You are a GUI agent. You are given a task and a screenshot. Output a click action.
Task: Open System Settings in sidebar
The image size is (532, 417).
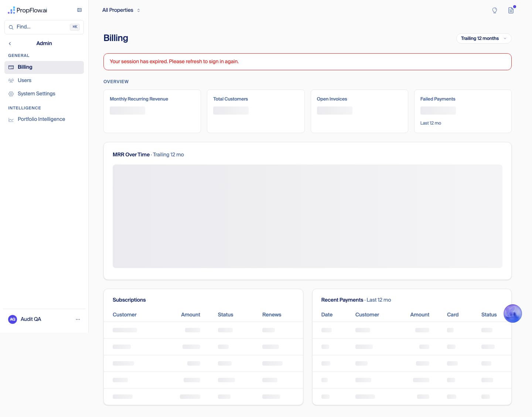pos(44,94)
